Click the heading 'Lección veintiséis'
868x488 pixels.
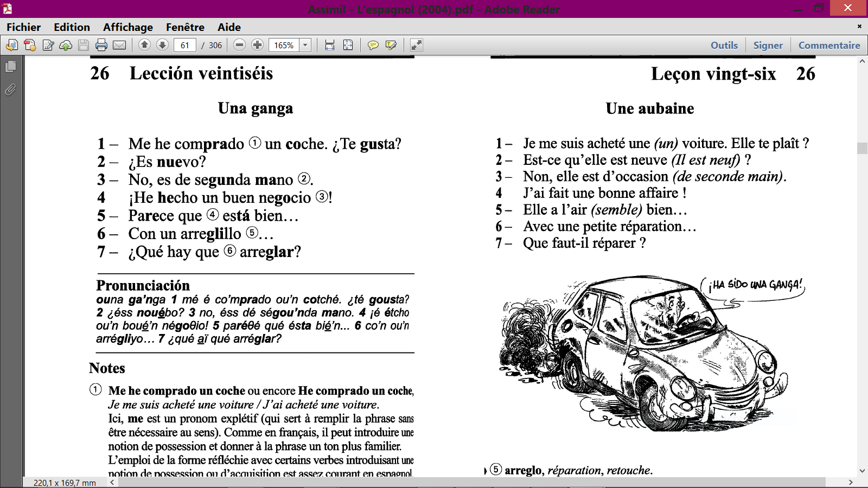201,73
